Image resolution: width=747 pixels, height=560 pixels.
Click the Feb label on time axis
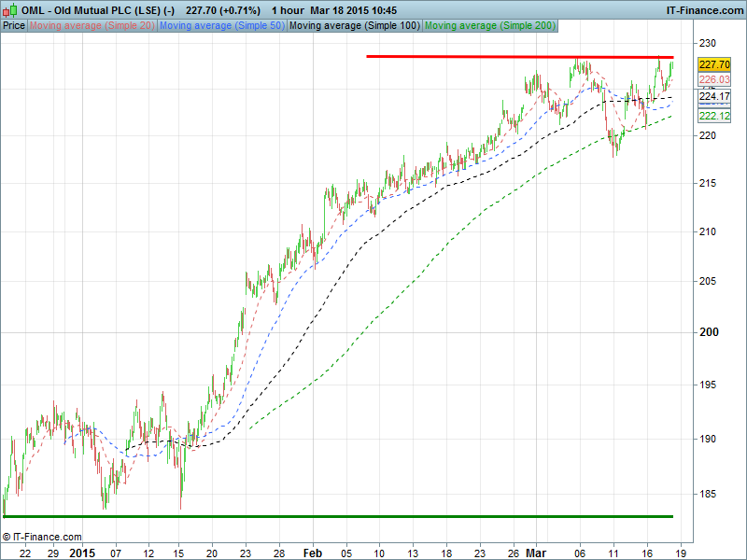tap(315, 553)
